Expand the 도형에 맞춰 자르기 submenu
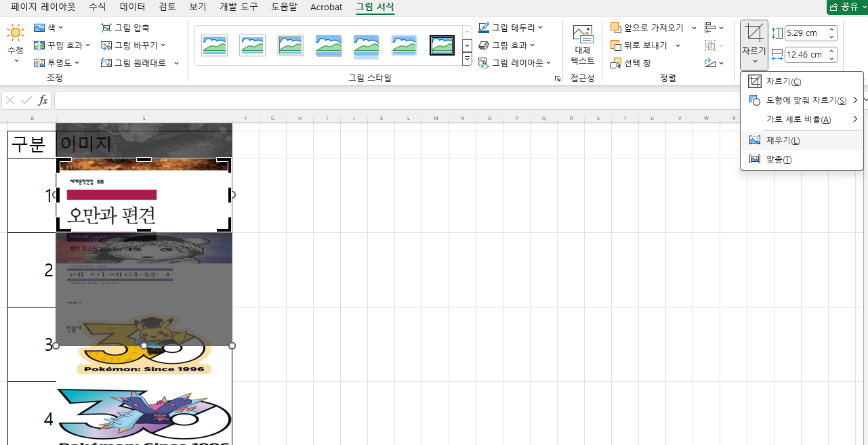 click(x=802, y=100)
